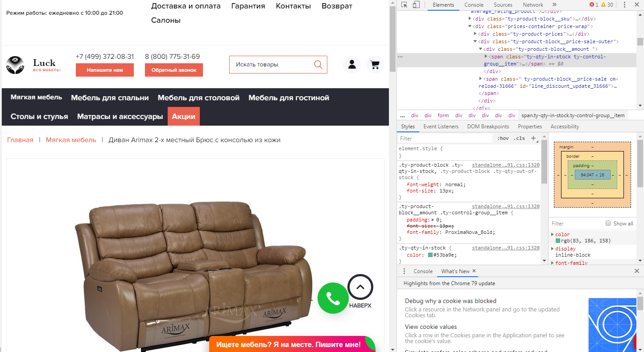Add a new style rule with plus icon
The image size is (644, 352).
click(x=533, y=138)
